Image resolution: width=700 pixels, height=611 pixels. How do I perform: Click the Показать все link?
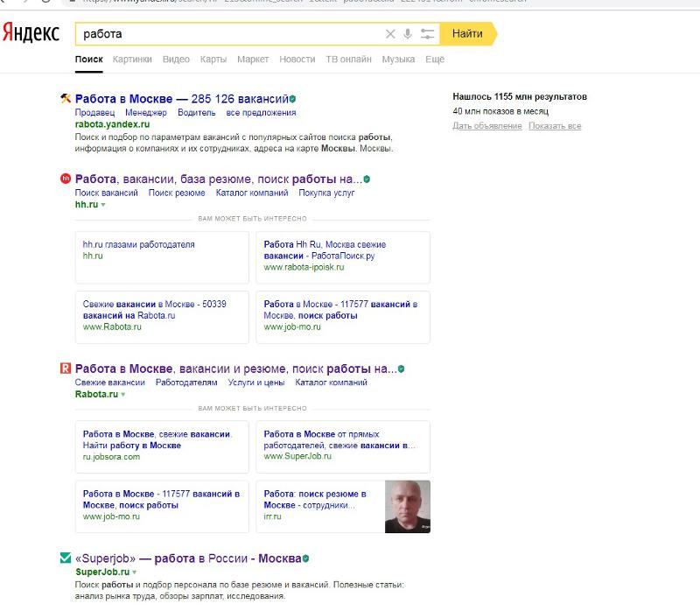555,126
